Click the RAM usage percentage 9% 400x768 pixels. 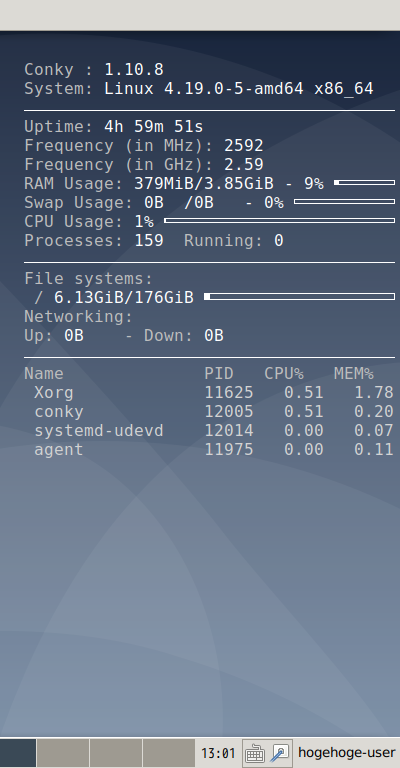point(314,184)
